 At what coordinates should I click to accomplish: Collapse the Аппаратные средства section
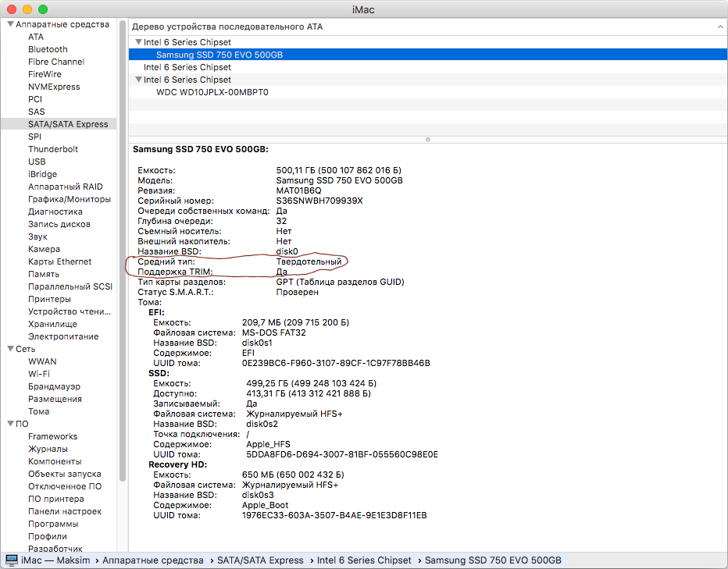(10, 24)
